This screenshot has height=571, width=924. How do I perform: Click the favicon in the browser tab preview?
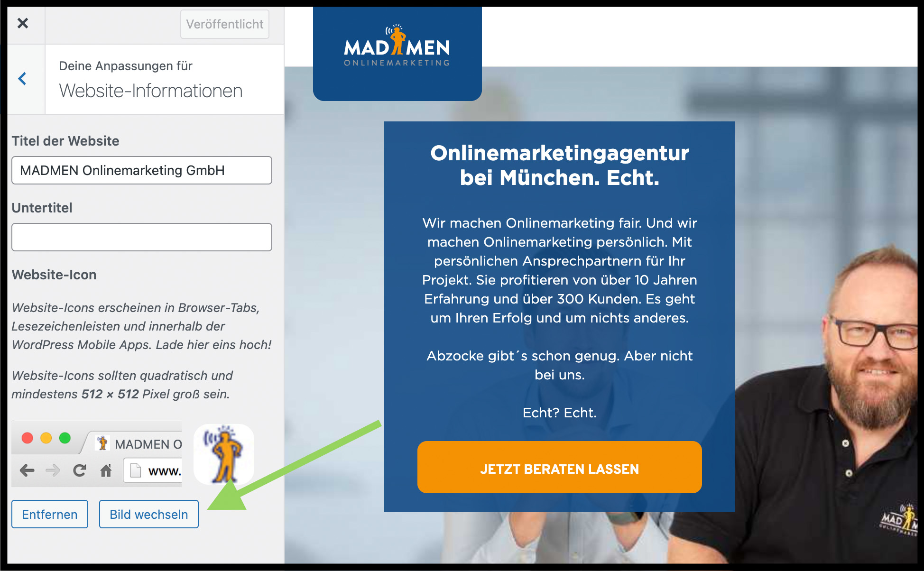[102, 443]
